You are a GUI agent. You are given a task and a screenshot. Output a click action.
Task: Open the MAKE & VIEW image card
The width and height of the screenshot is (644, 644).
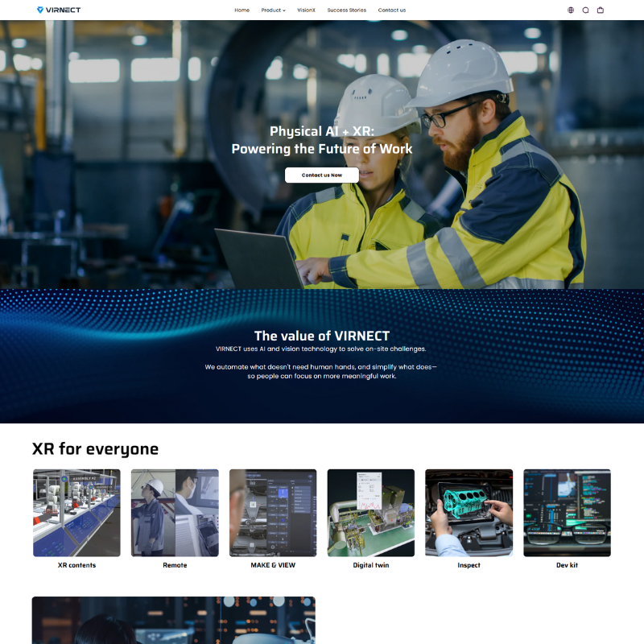tap(273, 513)
